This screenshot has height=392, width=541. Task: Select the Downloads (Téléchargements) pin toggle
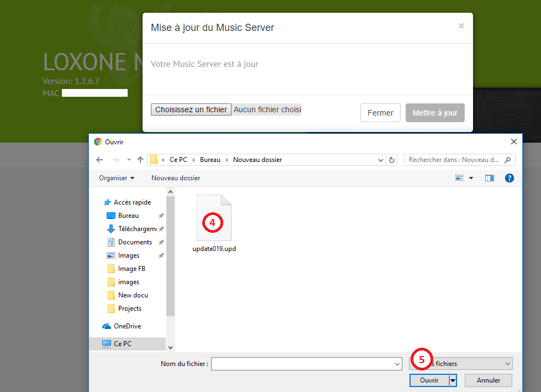161,228
